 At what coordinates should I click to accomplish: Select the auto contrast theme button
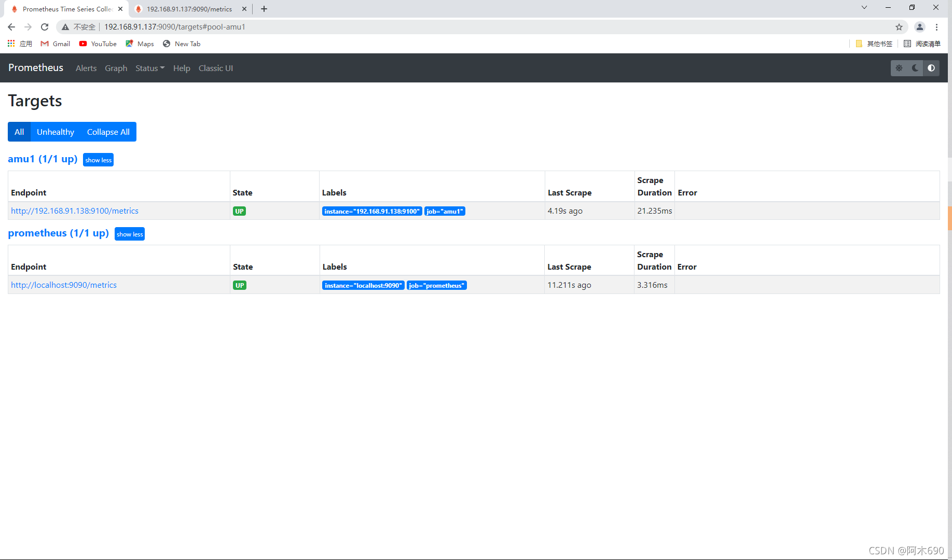(x=931, y=68)
